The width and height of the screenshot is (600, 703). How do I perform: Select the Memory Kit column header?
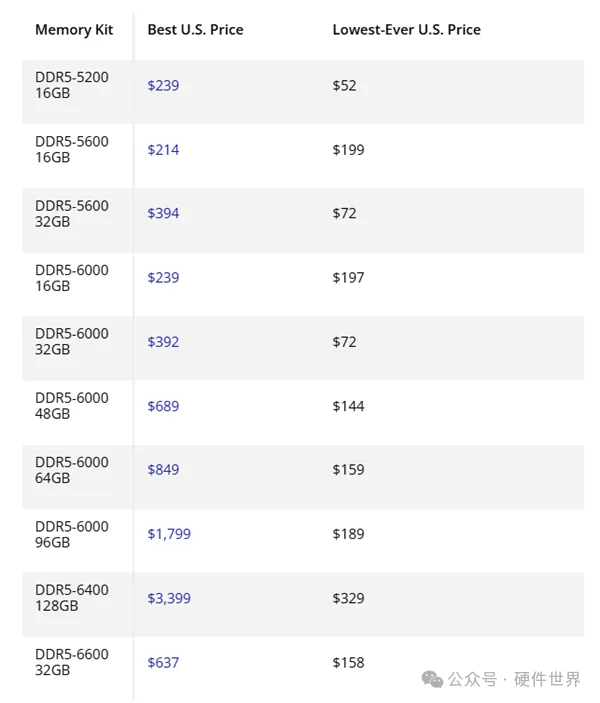[74, 30]
